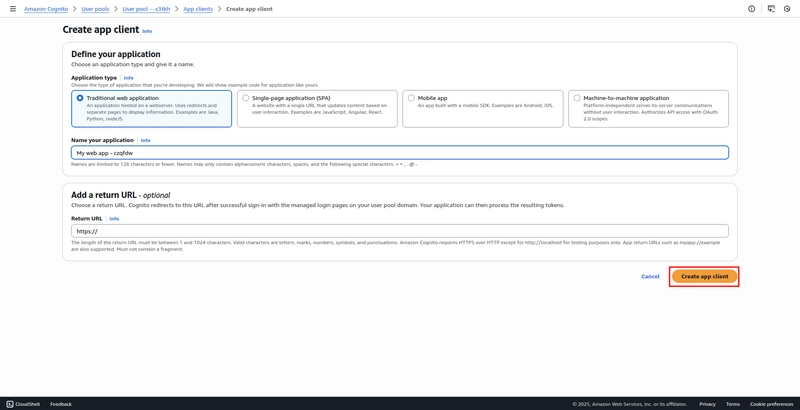
Task: Open Info link beside Return URL
Action: 114,218
